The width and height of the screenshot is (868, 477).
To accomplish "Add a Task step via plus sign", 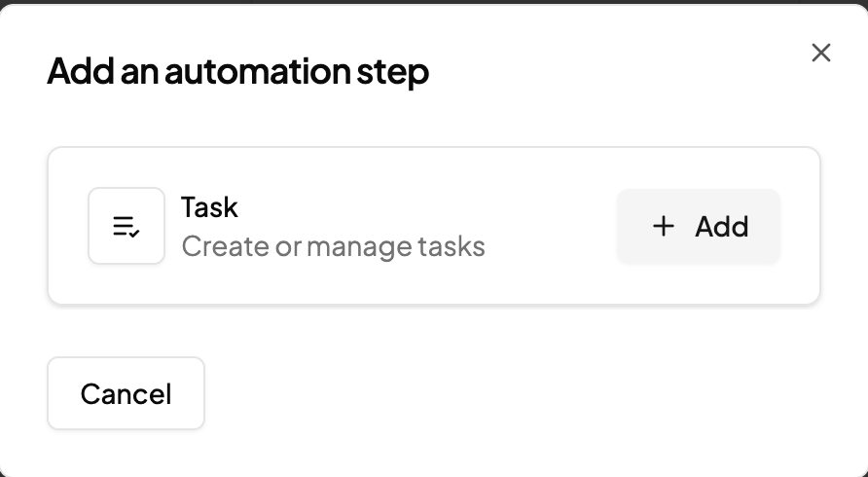I will point(664,227).
